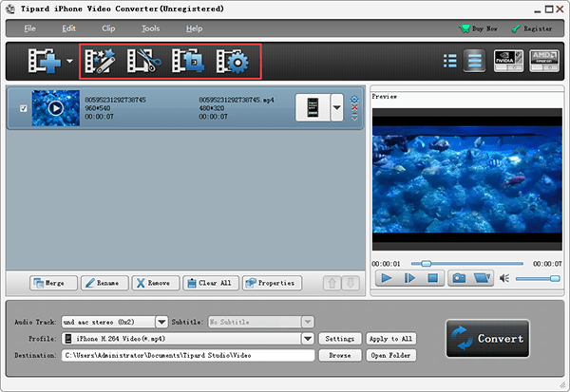The width and height of the screenshot is (570, 392).
Task: Open the 3D settings film icon
Action: click(x=188, y=63)
